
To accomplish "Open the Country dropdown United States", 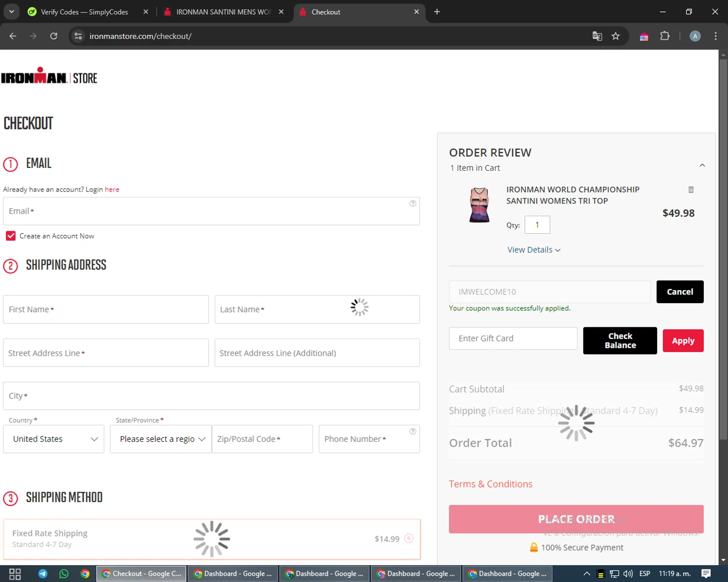I will tap(54, 439).
